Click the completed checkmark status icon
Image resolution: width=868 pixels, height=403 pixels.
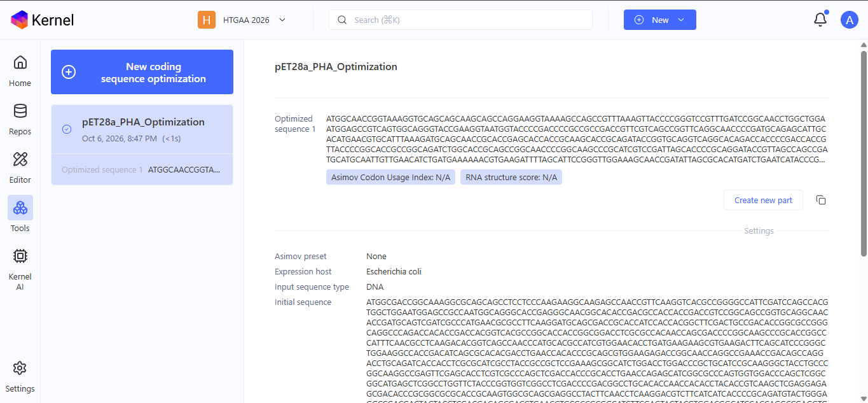[67, 129]
